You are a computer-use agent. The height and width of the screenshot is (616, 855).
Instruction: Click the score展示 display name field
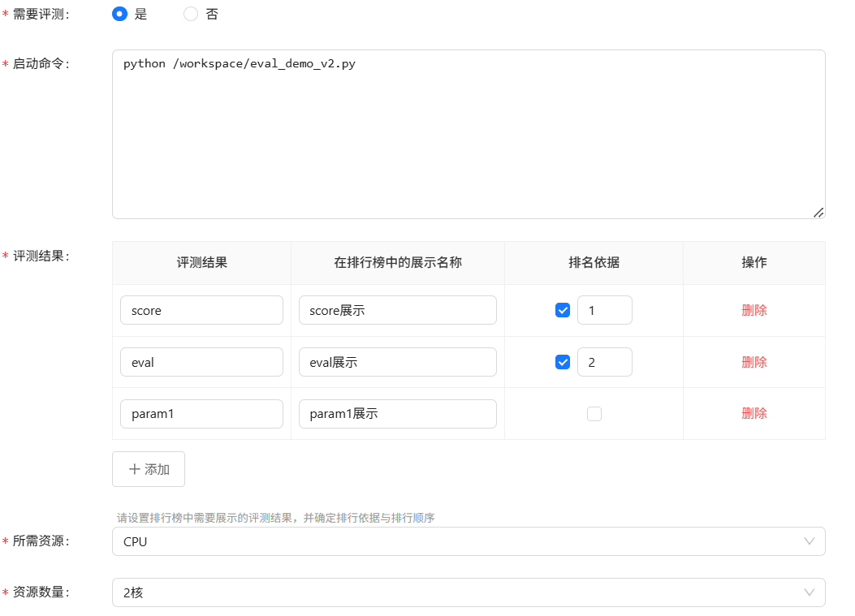click(x=398, y=310)
